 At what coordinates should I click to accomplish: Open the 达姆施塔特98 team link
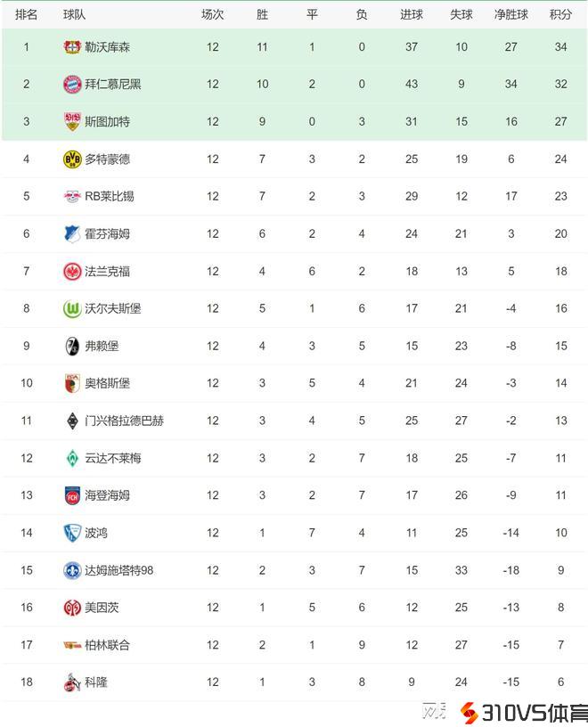[x=118, y=570]
